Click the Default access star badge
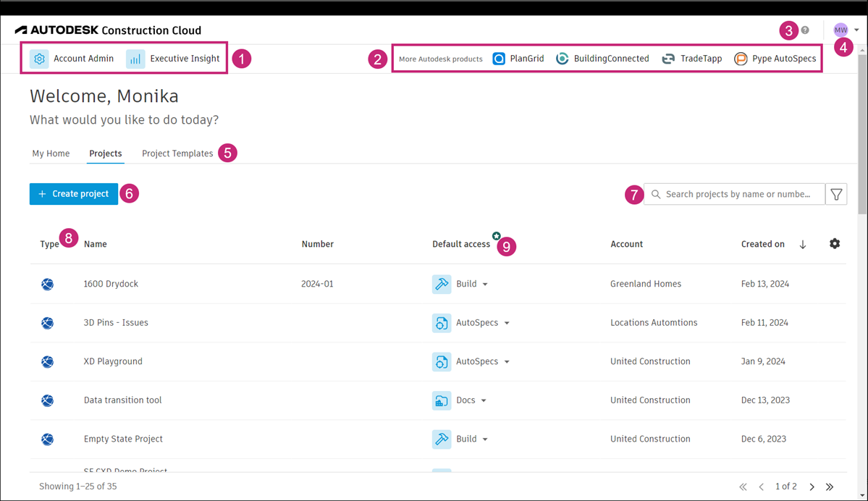The width and height of the screenshot is (868, 501). click(497, 236)
